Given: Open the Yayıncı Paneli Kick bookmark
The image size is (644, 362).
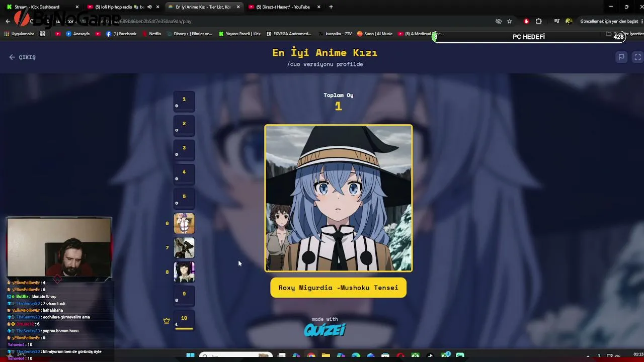Looking at the screenshot, I should [239, 34].
